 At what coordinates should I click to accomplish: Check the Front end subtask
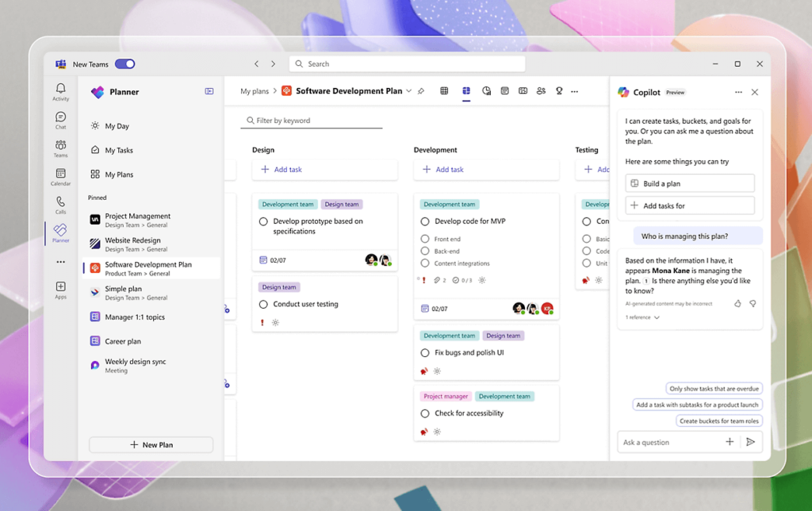coord(425,239)
